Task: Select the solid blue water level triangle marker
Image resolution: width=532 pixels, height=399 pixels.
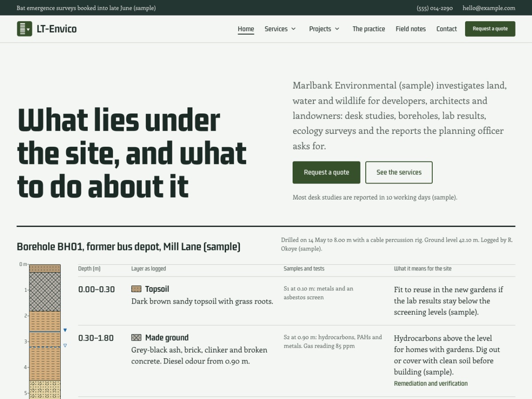Action: [65, 330]
